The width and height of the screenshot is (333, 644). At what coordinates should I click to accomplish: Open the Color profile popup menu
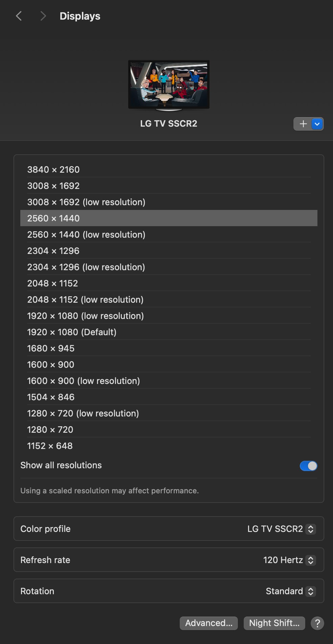tap(282, 529)
